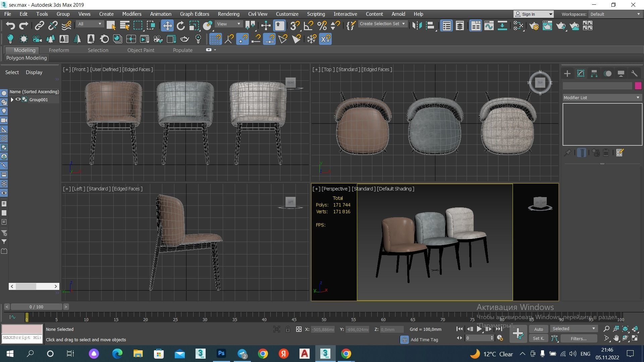This screenshot has height=362, width=644.
Task: Expand the ribbon options dropdown arrow
Action: [215, 50]
